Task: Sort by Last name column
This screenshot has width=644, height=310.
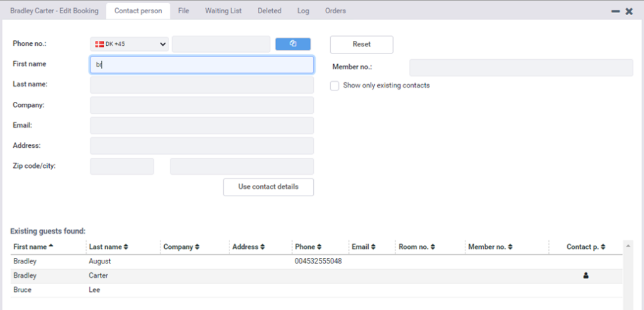Action: [108, 246]
